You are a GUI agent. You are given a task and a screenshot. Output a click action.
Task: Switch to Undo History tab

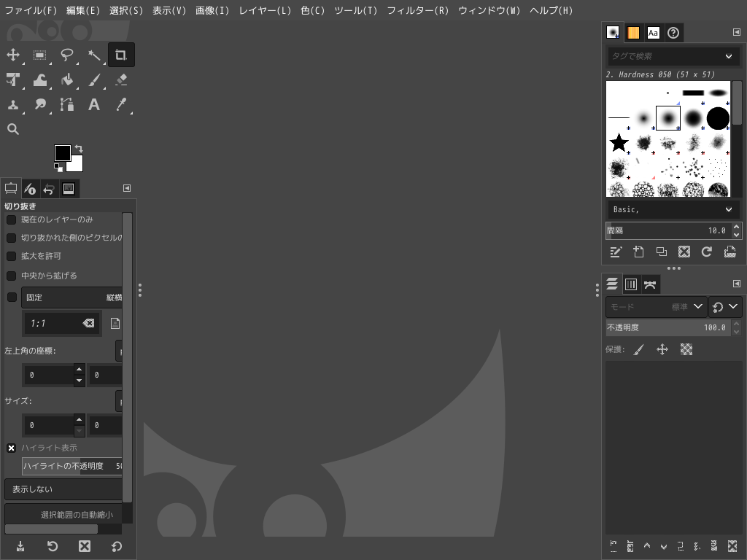49,189
